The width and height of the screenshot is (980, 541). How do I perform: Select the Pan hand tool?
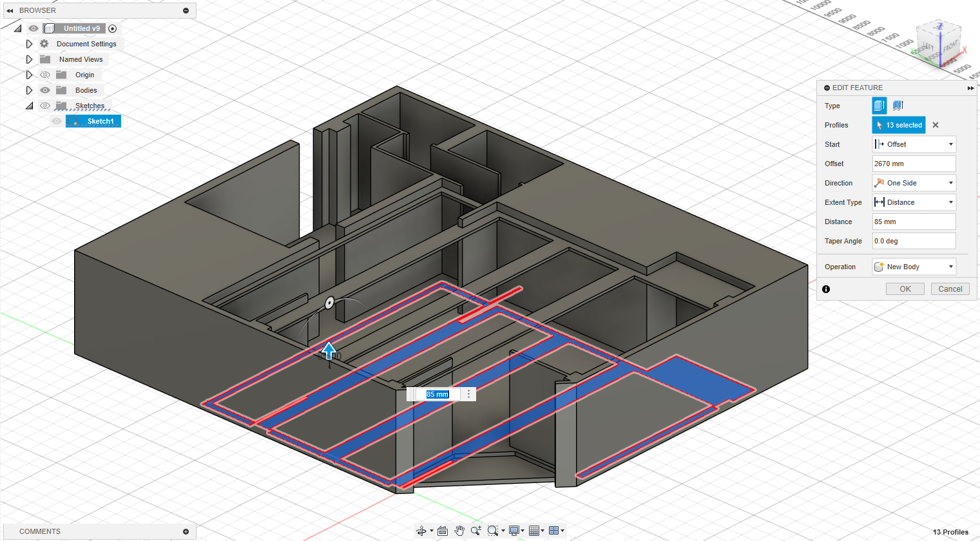pos(459,531)
